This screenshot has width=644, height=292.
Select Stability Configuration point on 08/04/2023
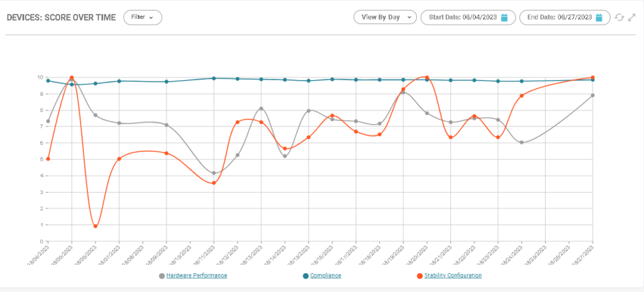(x=48, y=159)
